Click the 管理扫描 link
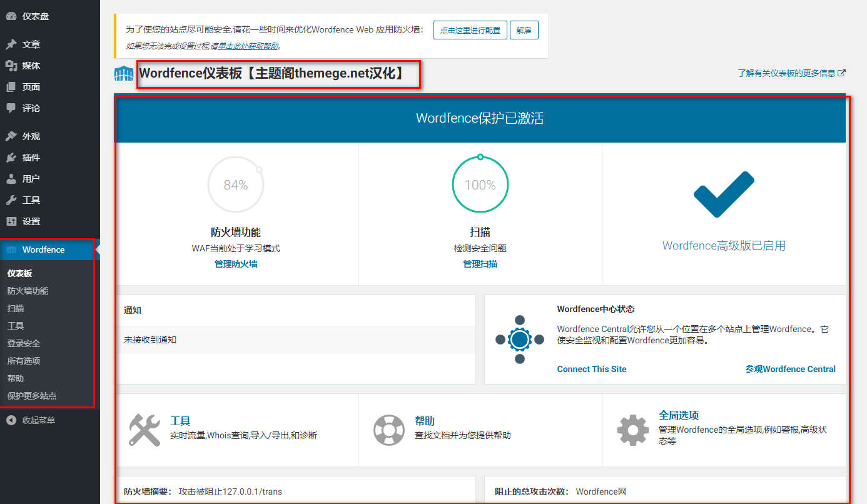Image resolution: width=867 pixels, height=504 pixels. pos(480,264)
